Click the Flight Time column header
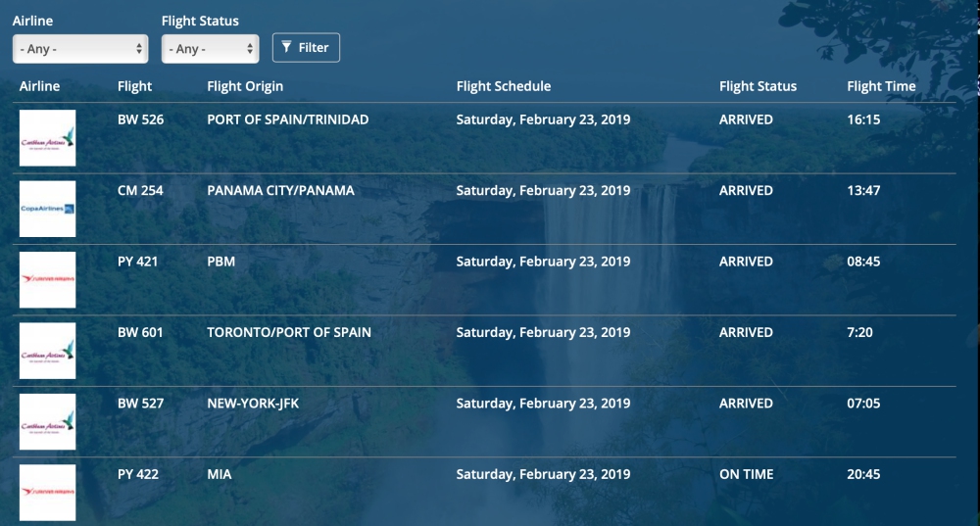The image size is (980, 526). coord(881,86)
